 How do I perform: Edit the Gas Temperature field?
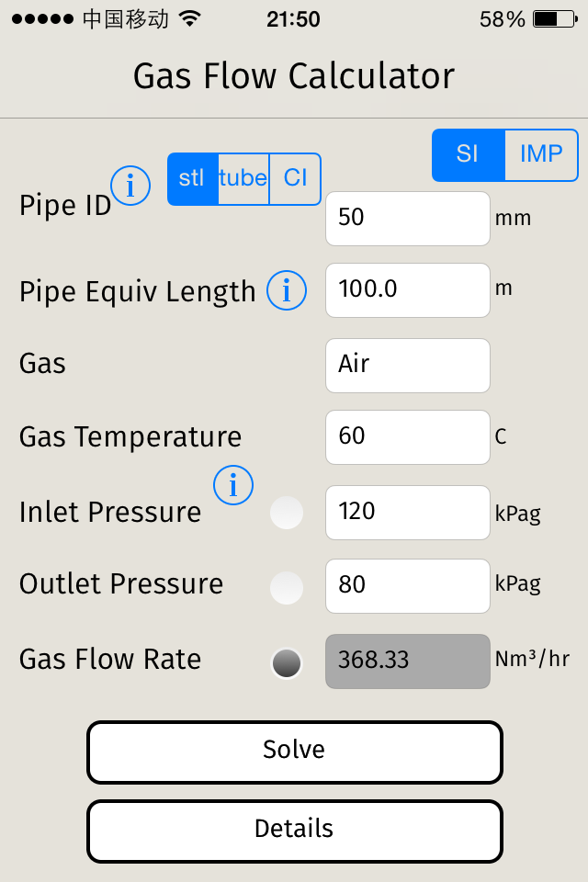coord(408,437)
